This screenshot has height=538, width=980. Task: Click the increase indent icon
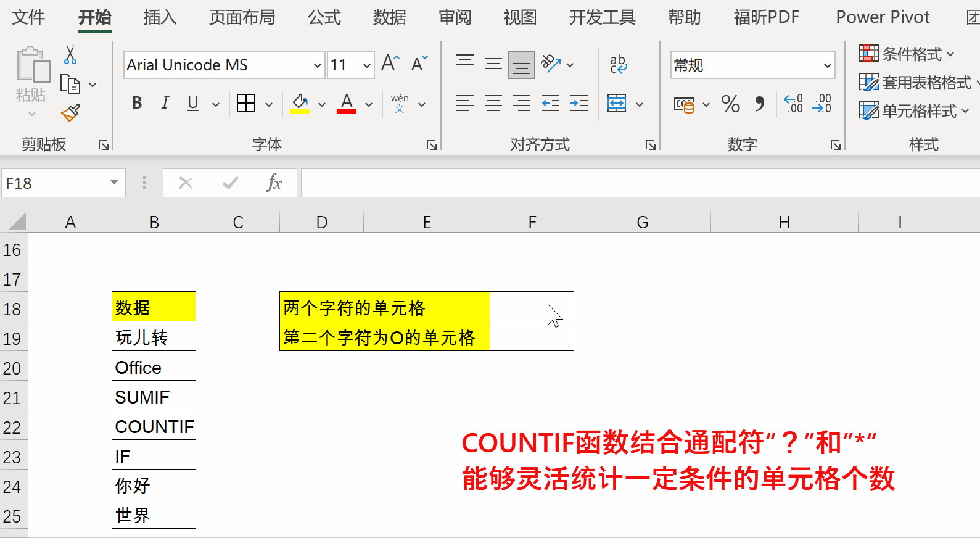[x=579, y=103]
